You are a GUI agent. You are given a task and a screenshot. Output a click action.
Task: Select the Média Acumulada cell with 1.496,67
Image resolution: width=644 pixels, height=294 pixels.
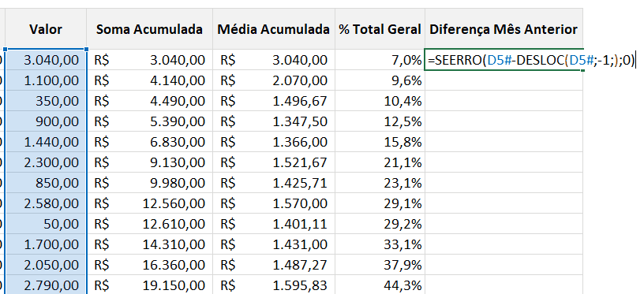pyautogui.click(x=274, y=101)
